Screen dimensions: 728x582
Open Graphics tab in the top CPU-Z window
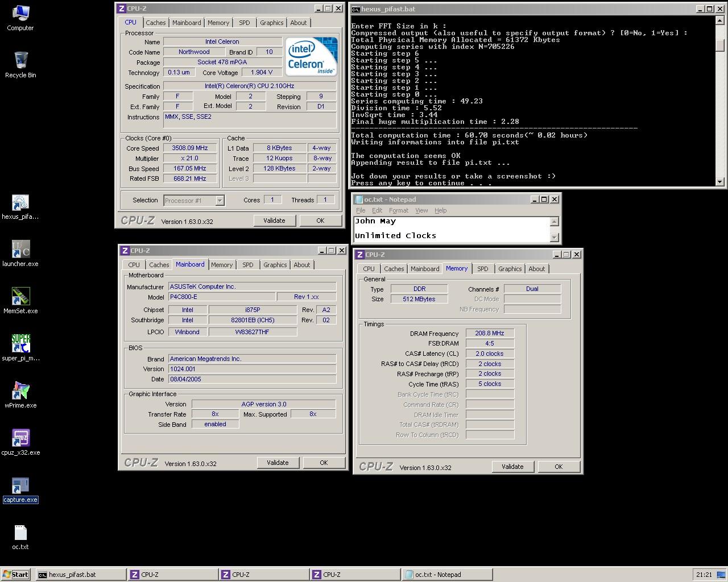pos(271,23)
